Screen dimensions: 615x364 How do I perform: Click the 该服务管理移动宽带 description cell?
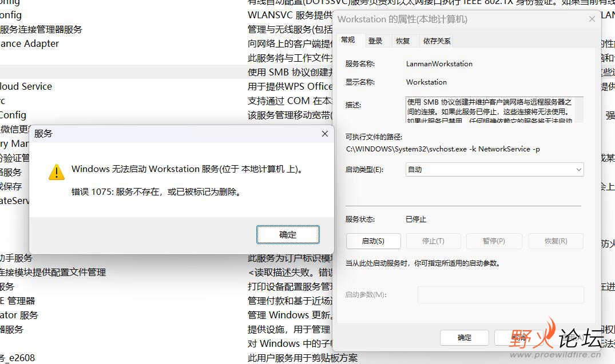coord(290,115)
